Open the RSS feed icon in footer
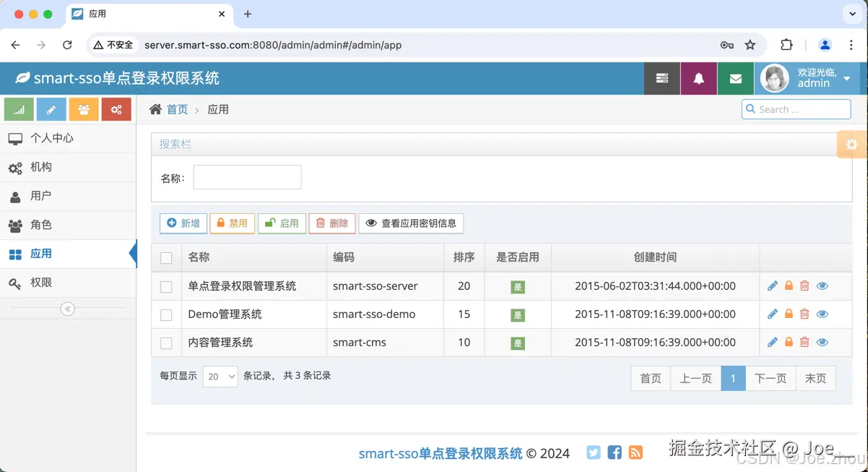This screenshot has height=472, width=868. click(x=635, y=452)
